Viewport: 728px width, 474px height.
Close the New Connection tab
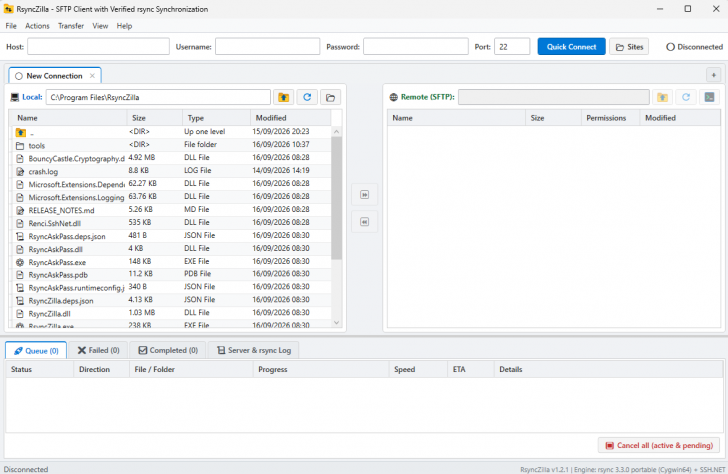92,76
